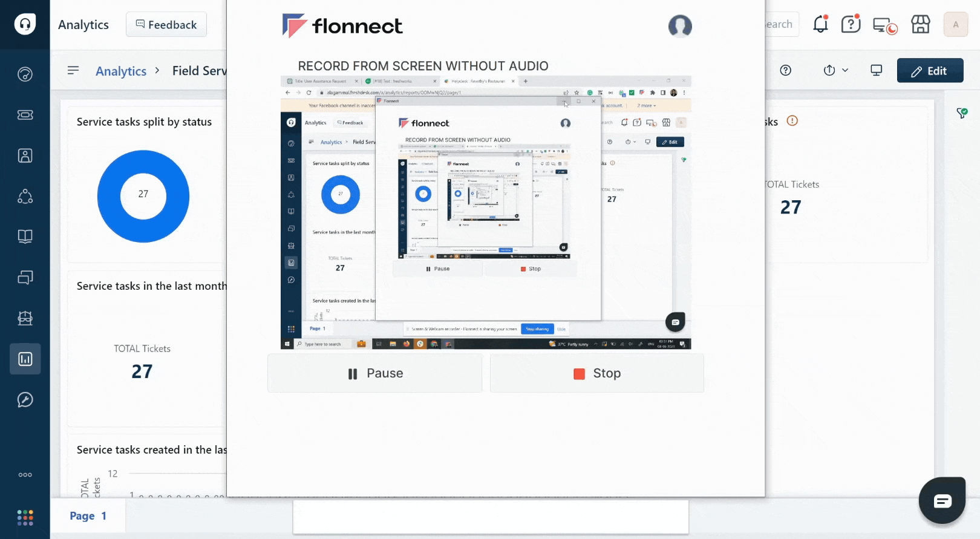Open the Tickets icon in sidebar
980x539 pixels.
[x=25, y=114]
